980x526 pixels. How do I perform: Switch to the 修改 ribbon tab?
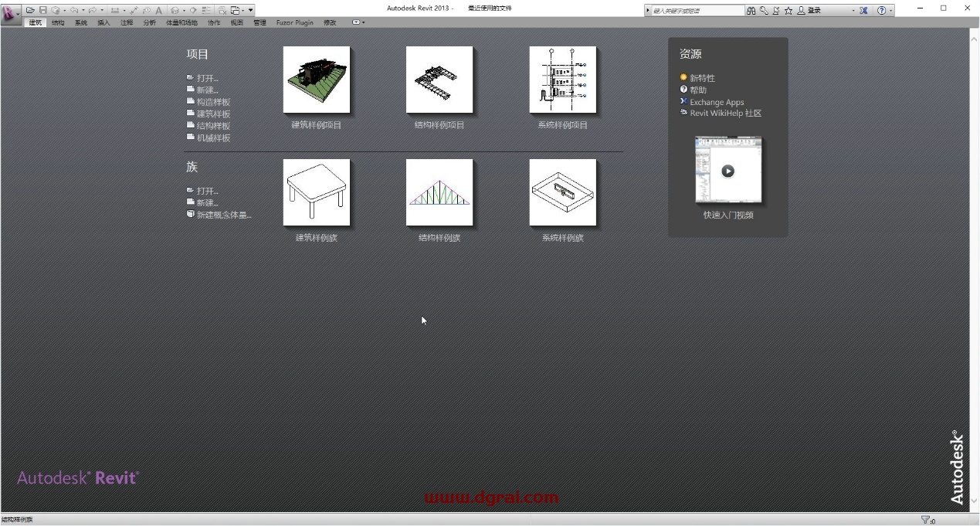click(330, 22)
